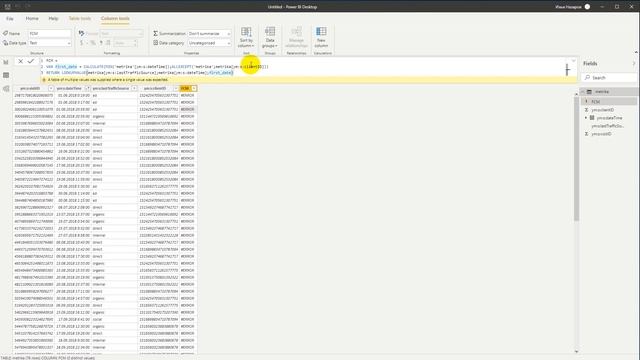The width and height of the screenshot is (640, 360).
Task: Click Data category icon
Action: point(156,43)
